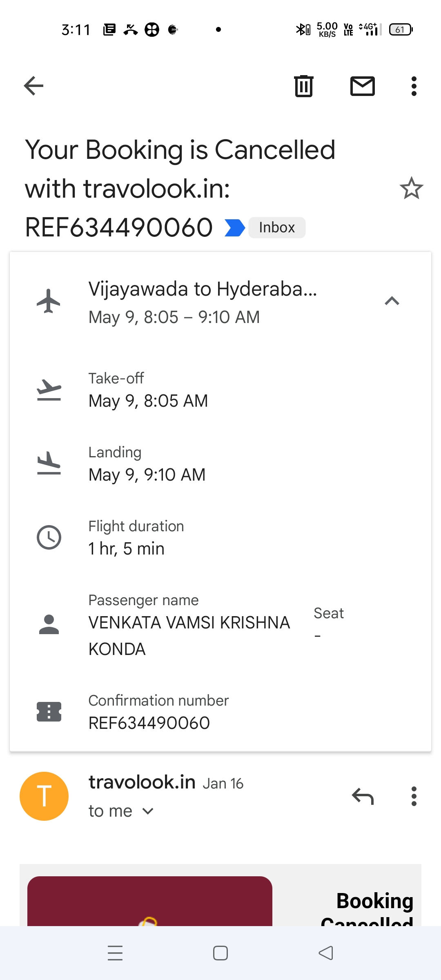Open travolook.in sender avatar
The height and width of the screenshot is (980, 441).
coord(44,796)
